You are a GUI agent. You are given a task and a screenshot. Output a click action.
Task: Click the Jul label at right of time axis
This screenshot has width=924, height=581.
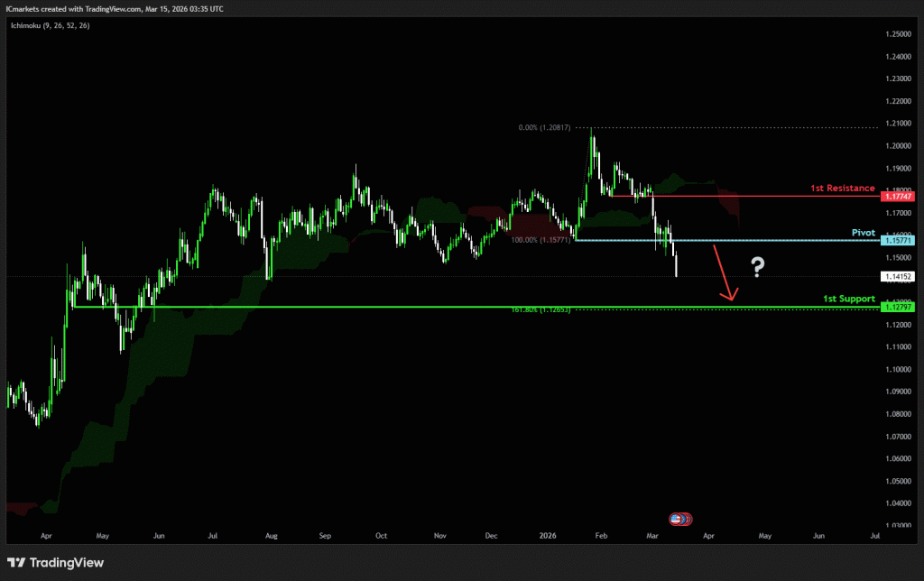(875, 535)
